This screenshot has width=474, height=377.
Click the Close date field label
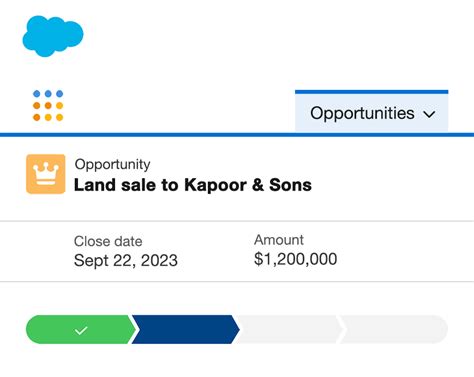tap(108, 241)
